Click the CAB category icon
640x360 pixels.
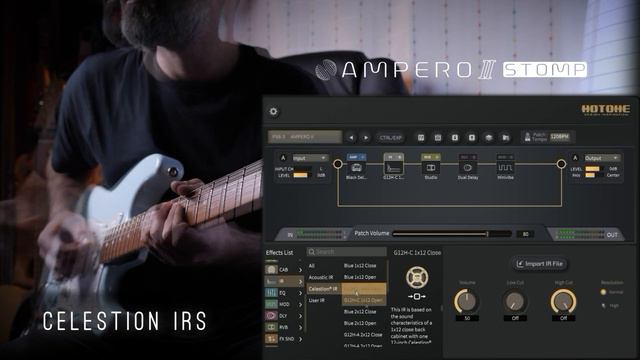(x=271, y=270)
